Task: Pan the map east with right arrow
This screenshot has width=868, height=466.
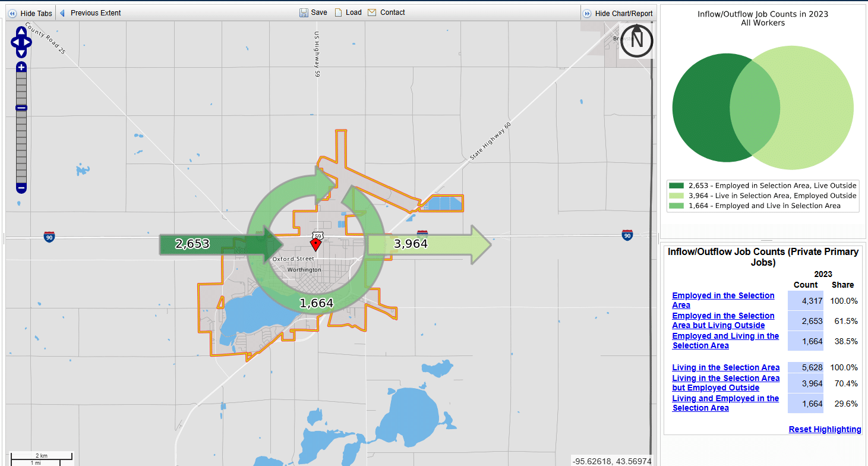Action: coord(28,42)
